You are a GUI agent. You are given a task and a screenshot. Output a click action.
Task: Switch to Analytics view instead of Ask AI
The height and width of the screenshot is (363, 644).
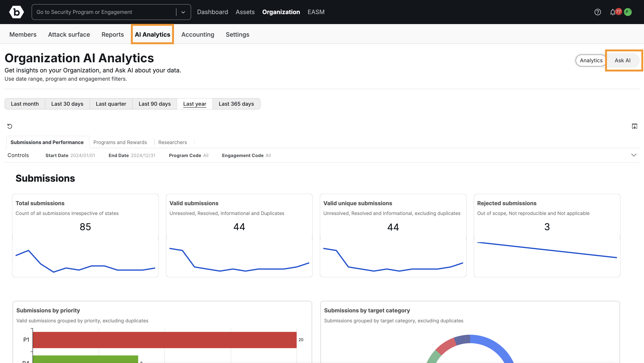coord(591,60)
